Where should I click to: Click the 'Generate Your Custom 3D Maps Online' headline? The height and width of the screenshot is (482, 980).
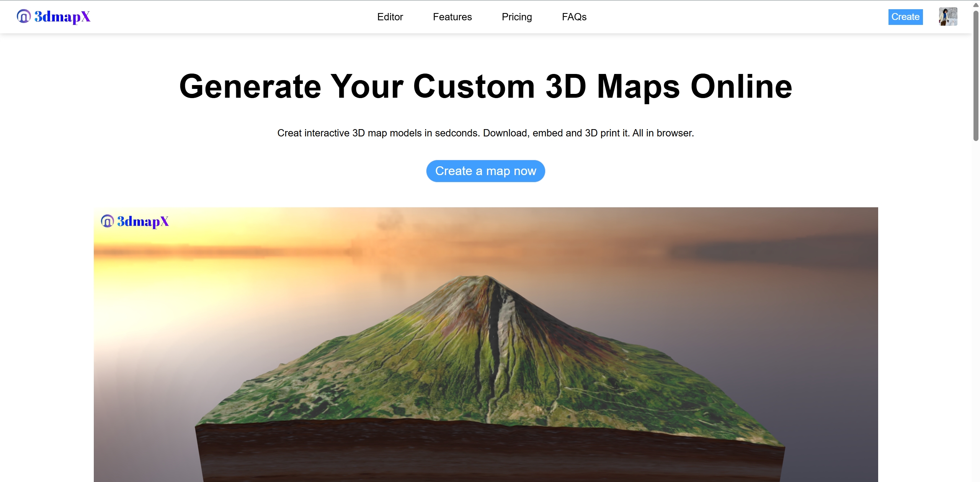(485, 87)
